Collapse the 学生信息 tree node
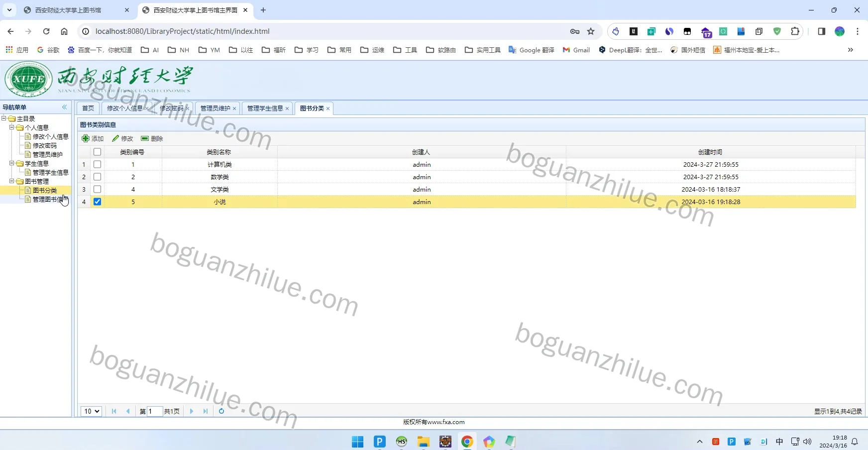The width and height of the screenshot is (868, 450). [x=12, y=163]
